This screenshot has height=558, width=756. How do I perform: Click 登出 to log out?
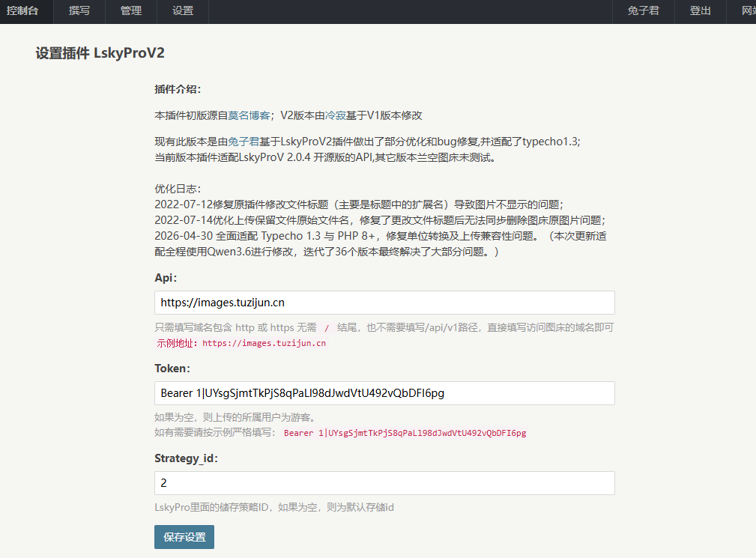700,10
